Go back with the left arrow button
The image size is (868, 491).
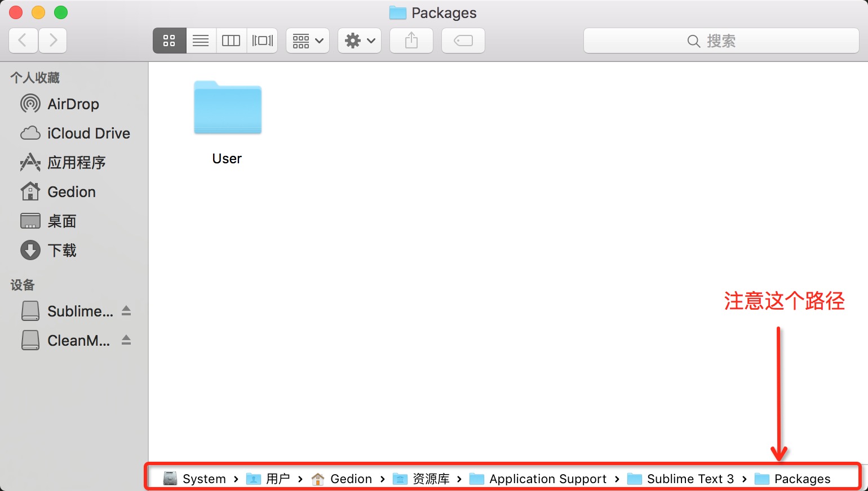(24, 41)
